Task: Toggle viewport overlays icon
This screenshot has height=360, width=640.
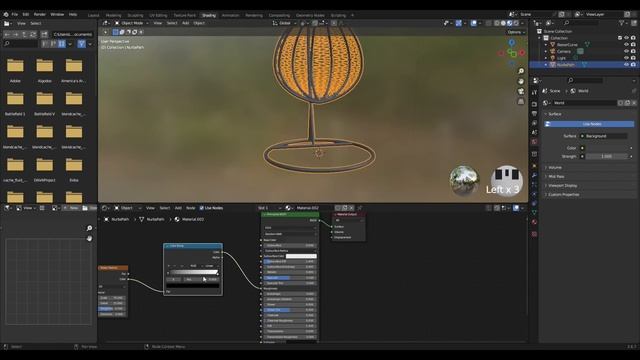Action: (473, 23)
